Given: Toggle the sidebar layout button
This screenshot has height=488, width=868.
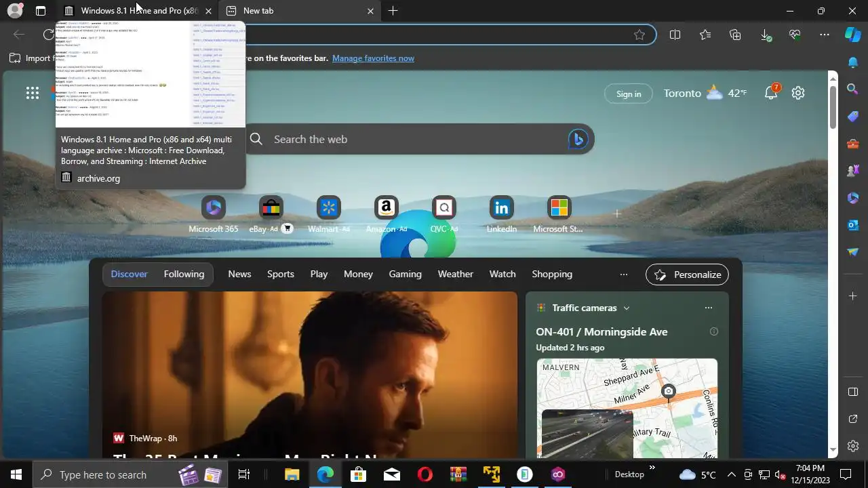Looking at the screenshot, I should [x=853, y=392].
